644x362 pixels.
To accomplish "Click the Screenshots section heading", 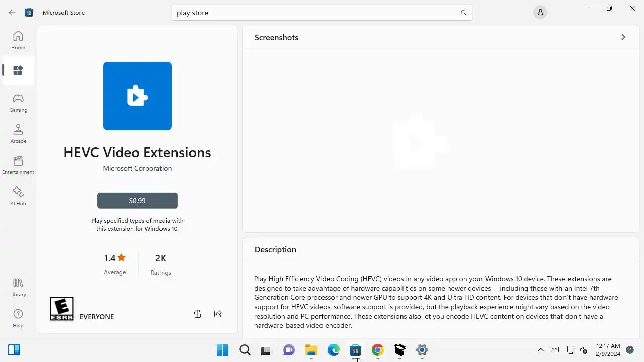I will click(276, 37).
